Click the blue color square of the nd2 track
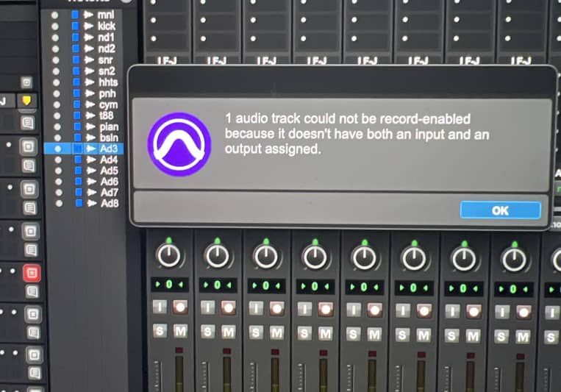561x392 pixels. click(x=76, y=49)
